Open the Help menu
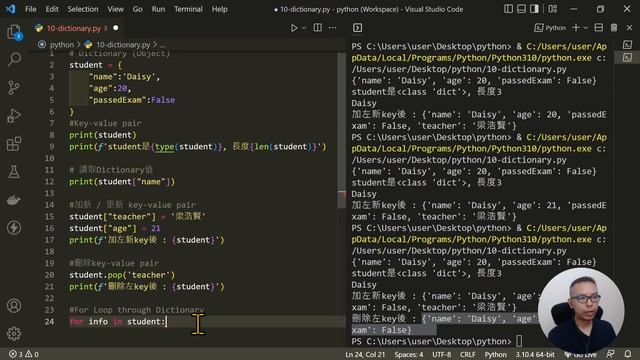The image size is (640, 360). pyautogui.click(x=220, y=9)
